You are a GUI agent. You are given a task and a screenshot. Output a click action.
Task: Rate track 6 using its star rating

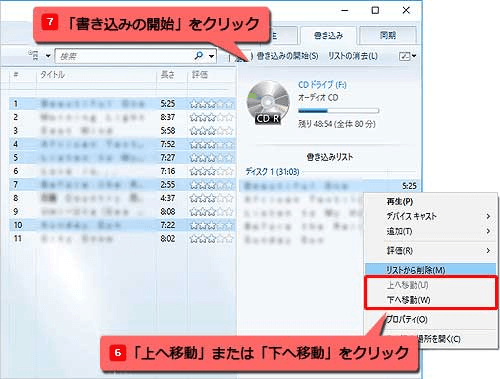tap(211, 172)
